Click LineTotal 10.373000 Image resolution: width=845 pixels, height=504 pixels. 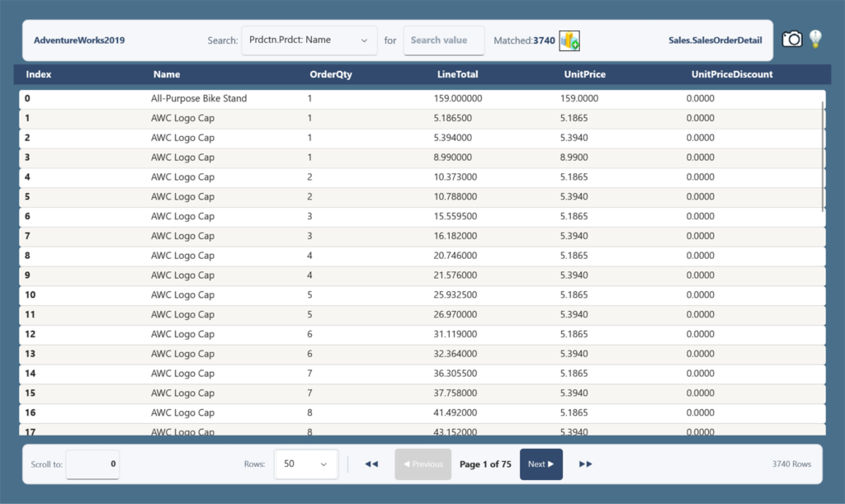click(456, 177)
